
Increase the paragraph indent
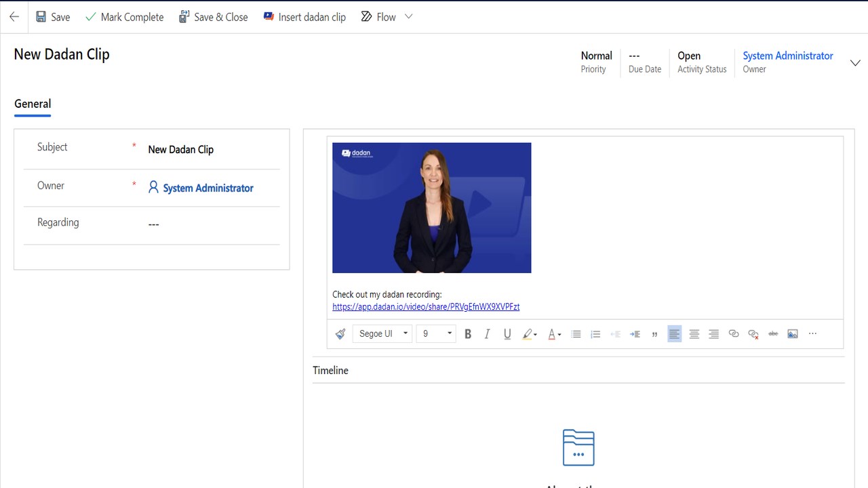point(635,333)
